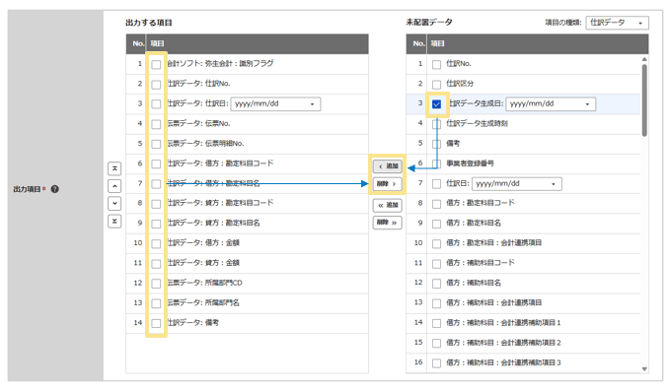Check the 仕訳データ: 借方：金額 checkbox

156,244
